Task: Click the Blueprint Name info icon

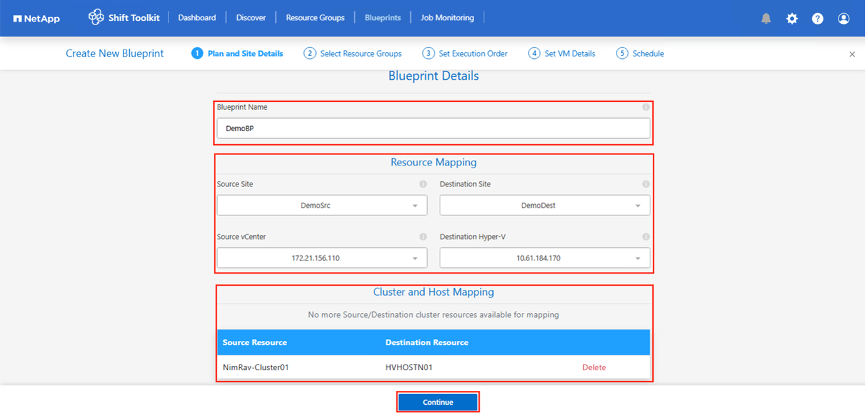Action: coord(645,107)
